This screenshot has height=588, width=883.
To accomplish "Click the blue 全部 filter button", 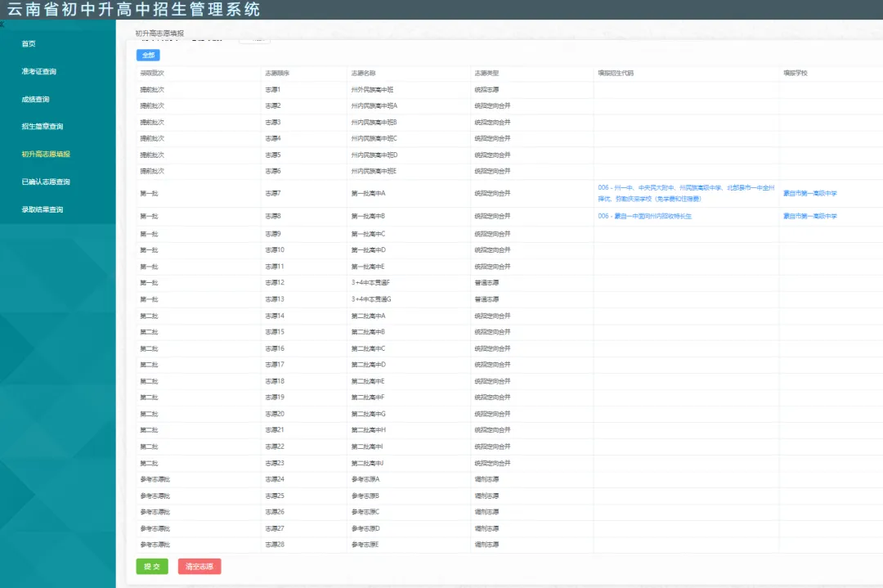I will pyautogui.click(x=148, y=55).
